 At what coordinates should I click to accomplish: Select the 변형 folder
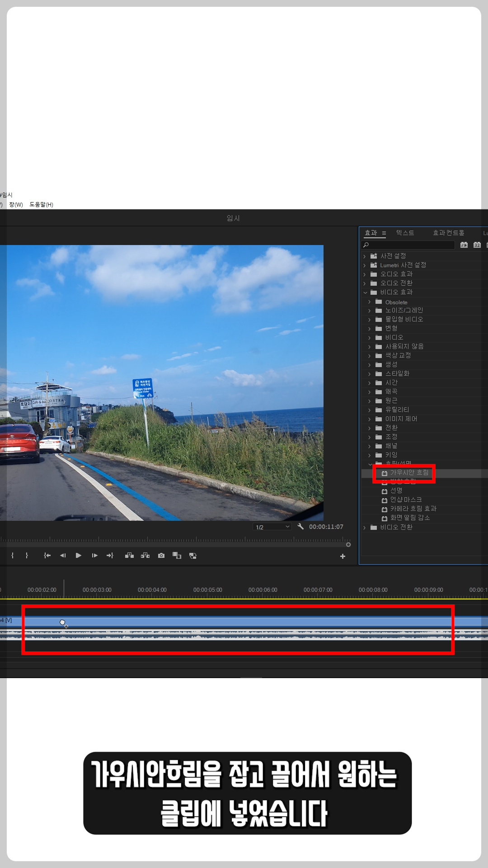click(391, 328)
